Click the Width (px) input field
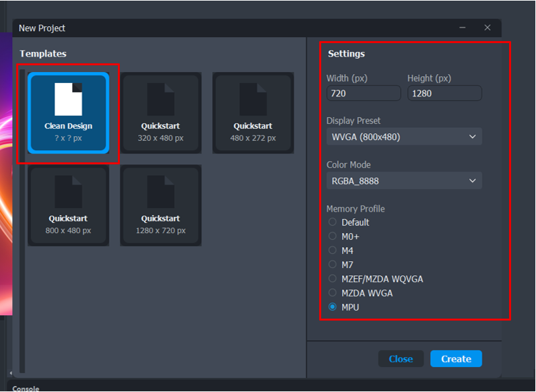Screen dimensions: 536x392 [x=363, y=94]
